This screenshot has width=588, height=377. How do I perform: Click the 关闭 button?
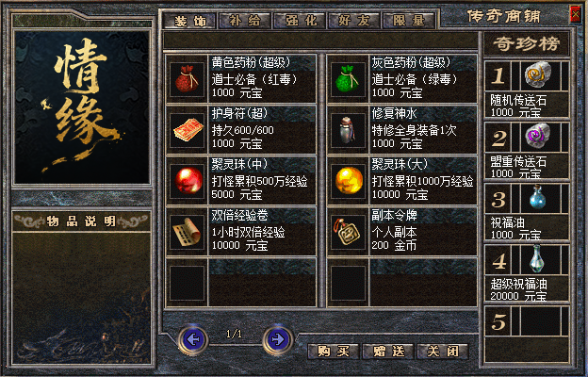[443, 352]
